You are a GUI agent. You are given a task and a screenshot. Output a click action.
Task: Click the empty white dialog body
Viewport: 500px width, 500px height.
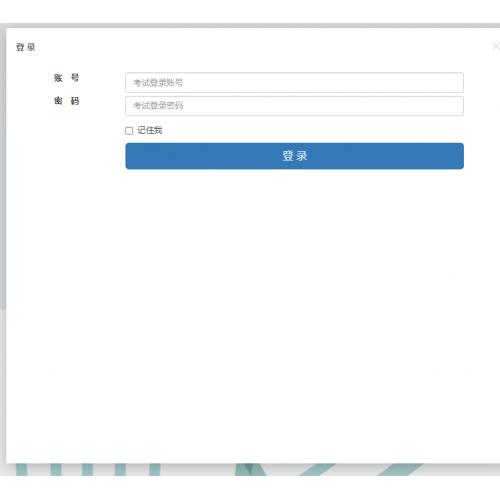click(253, 300)
